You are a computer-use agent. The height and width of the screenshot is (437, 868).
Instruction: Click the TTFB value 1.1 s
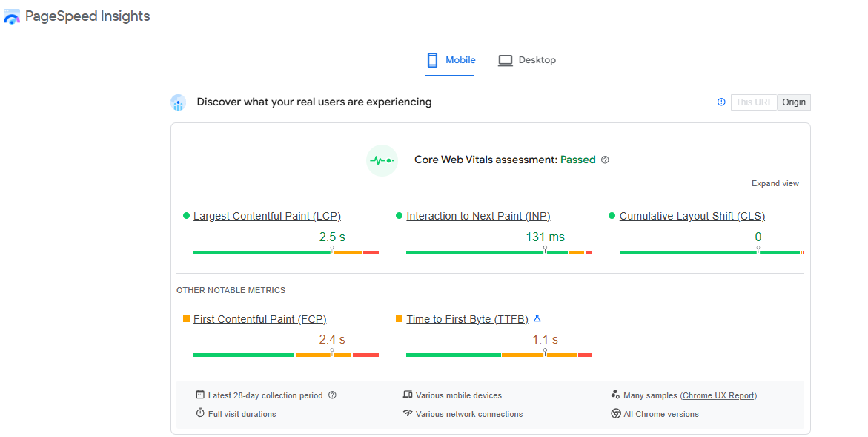pos(546,340)
